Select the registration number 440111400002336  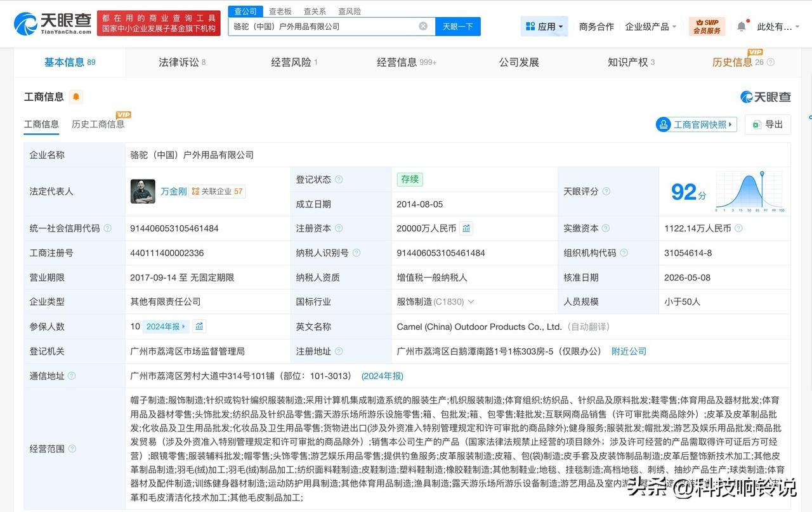coord(167,253)
